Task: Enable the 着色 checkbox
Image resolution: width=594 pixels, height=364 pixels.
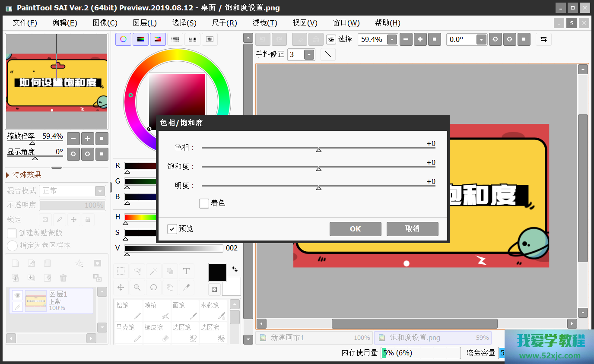Action: click(204, 203)
